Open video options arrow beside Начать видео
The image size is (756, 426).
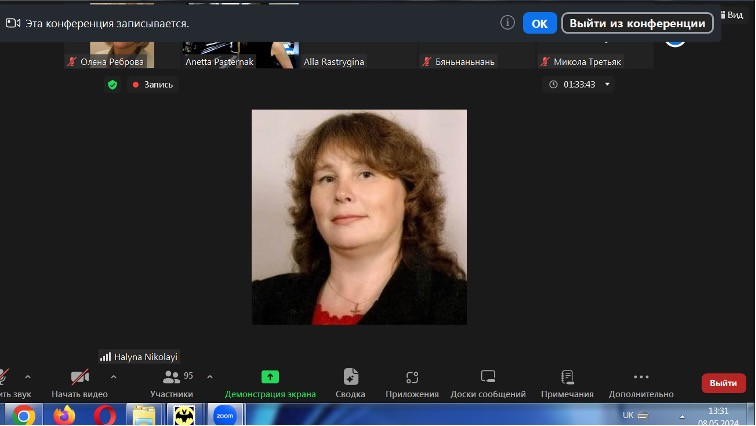point(113,377)
